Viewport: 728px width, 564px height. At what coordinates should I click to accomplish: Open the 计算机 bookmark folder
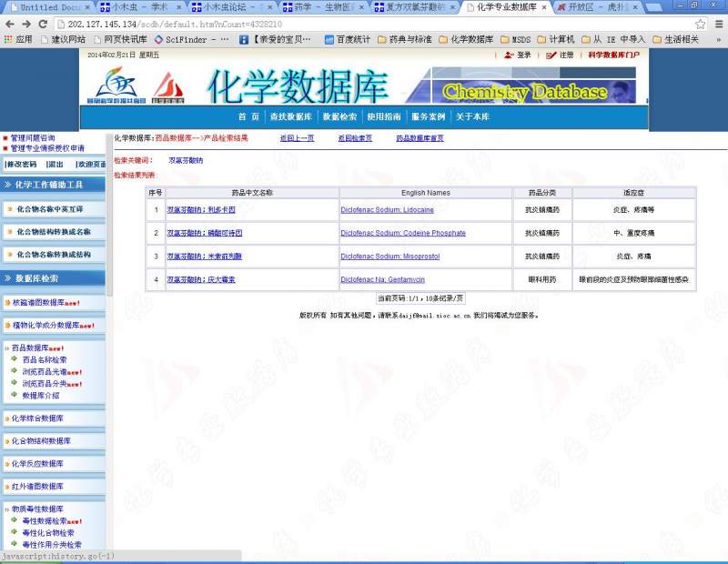[x=556, y=39]
